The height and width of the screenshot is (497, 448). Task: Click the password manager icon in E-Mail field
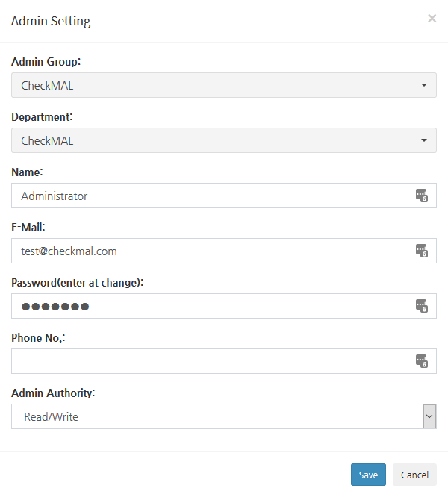tap(422, 251)
